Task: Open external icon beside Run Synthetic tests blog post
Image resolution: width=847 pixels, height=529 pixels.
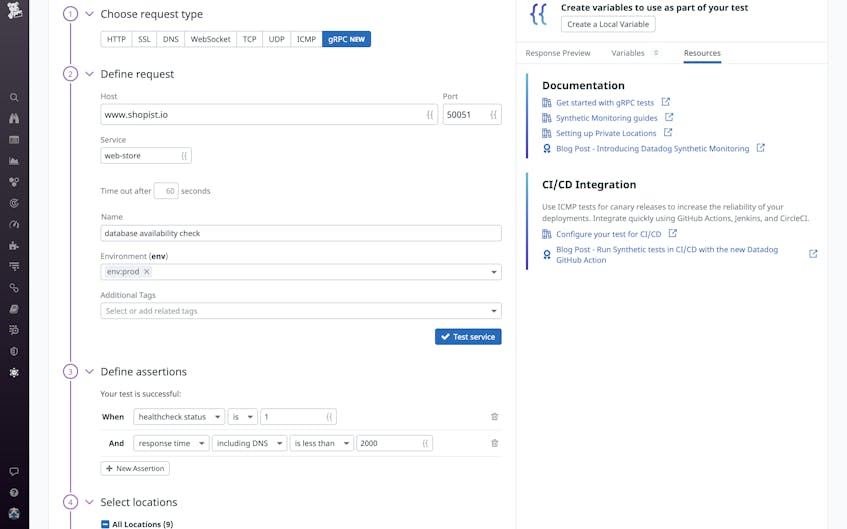Action: (813, 253)
